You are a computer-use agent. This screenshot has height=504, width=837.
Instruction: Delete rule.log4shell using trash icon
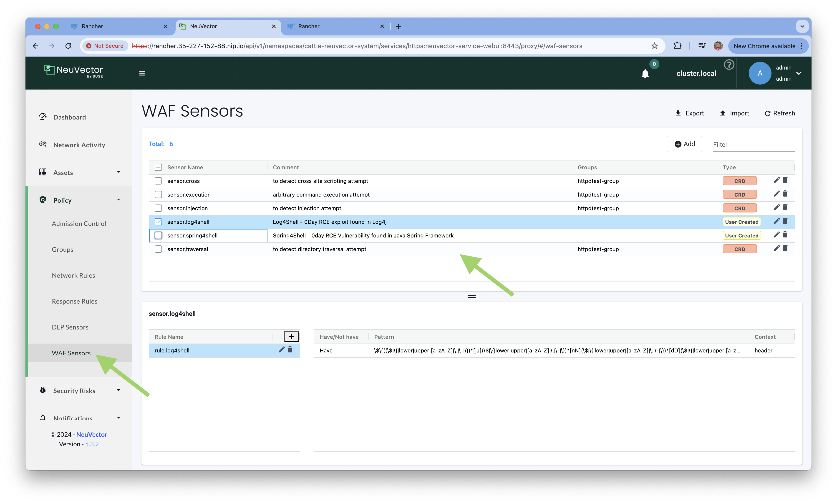[x=290, y=349]
